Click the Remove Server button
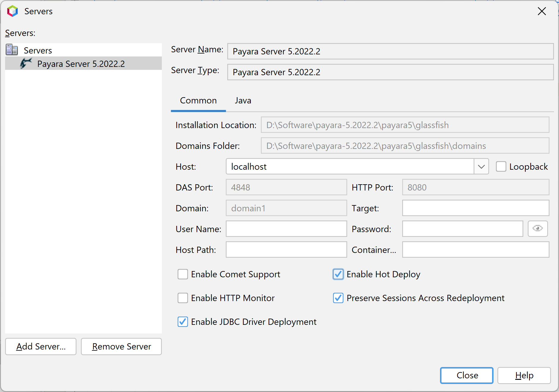Image resolution: width=559 pixels, height=392 pixels. point(121,347)
